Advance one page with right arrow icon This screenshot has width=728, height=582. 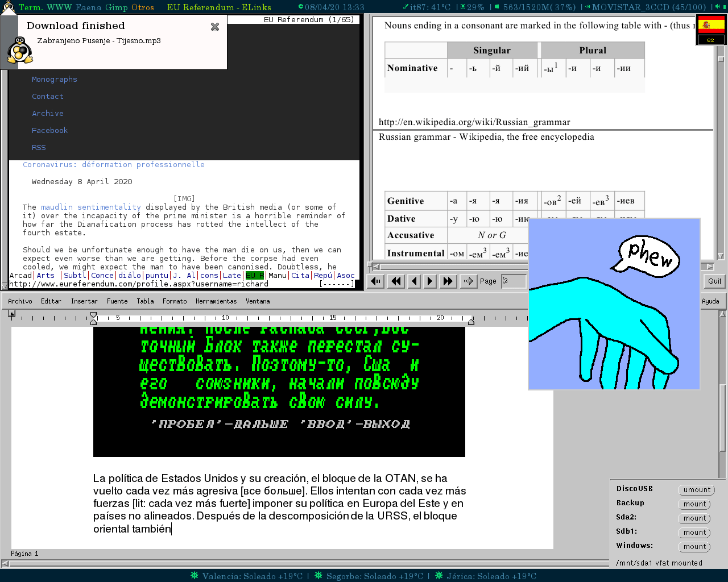(x=430, y=281)
